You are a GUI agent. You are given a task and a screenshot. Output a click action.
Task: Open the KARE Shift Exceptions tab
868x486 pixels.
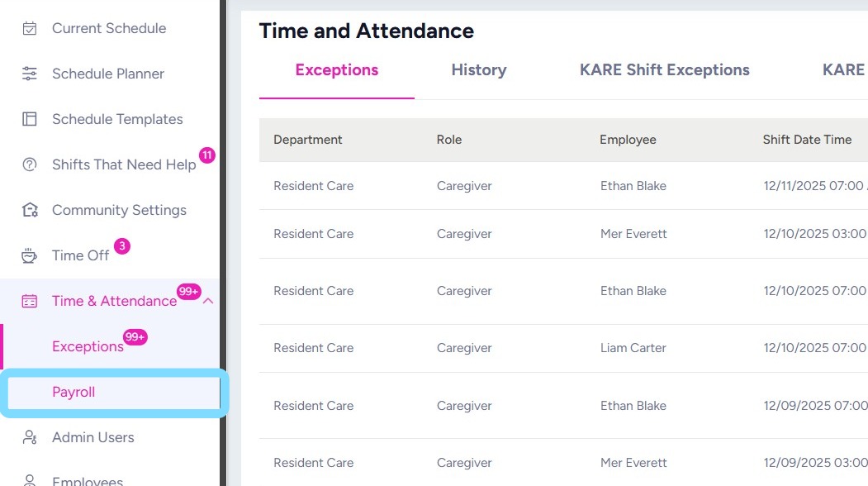tap(664, 70)
